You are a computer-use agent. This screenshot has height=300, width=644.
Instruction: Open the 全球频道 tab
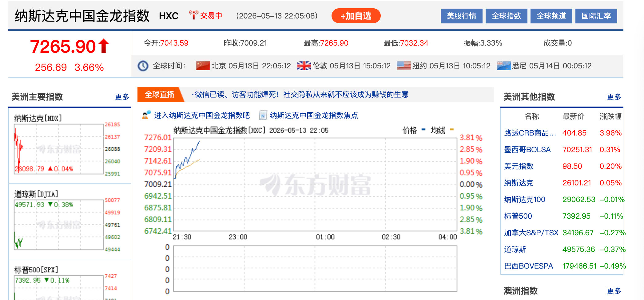[x=551, y=16]
